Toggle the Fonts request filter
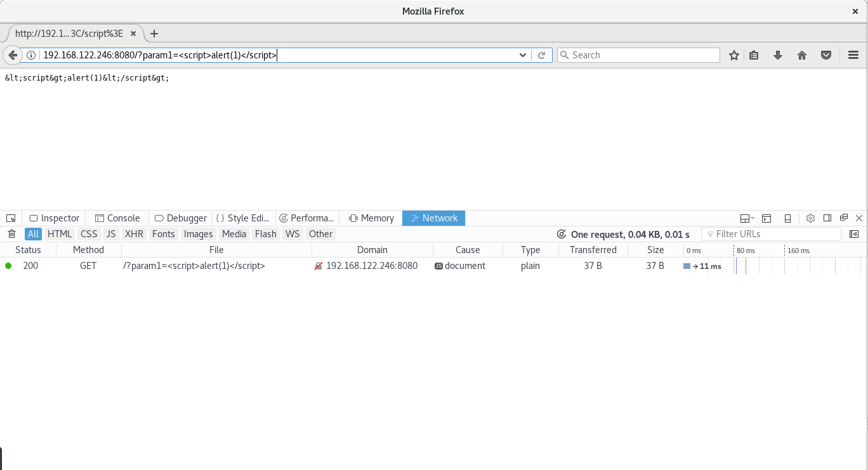868x470 pixels. click(164, 234)
